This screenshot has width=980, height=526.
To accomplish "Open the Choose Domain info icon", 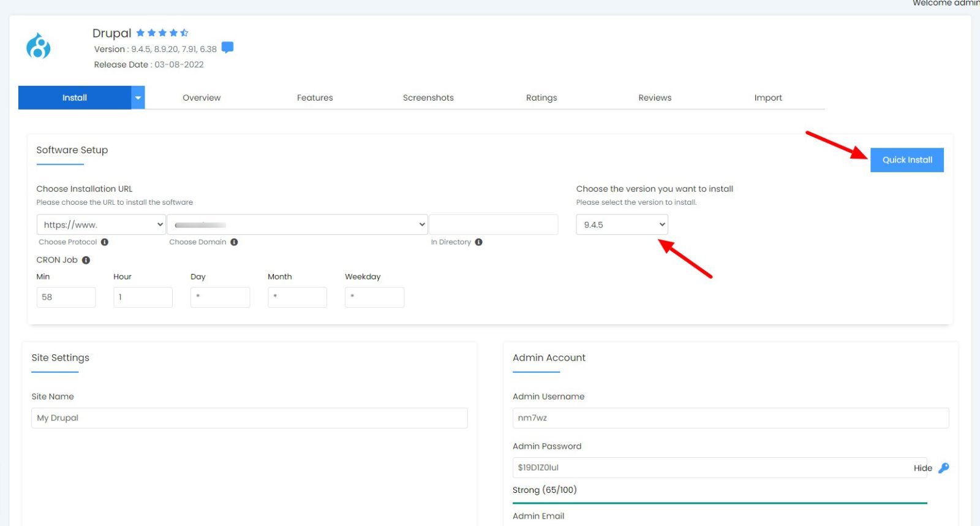I will click(234, 242).
